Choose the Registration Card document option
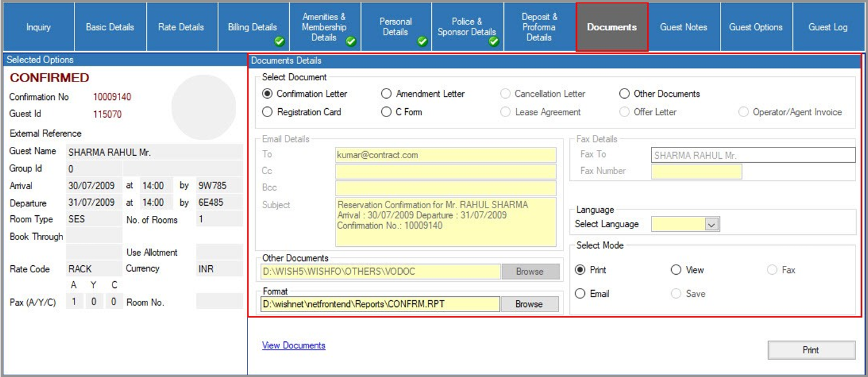 pyautogui.click(x=268, y=112)
